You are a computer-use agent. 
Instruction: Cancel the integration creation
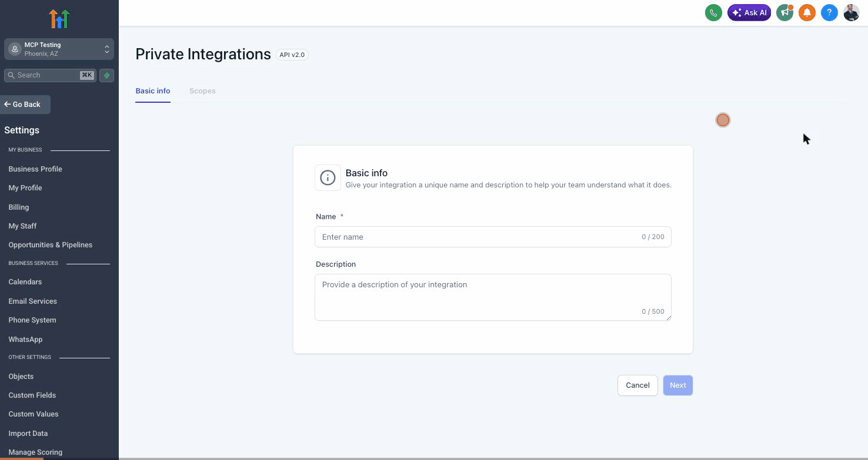click(637, 385)
